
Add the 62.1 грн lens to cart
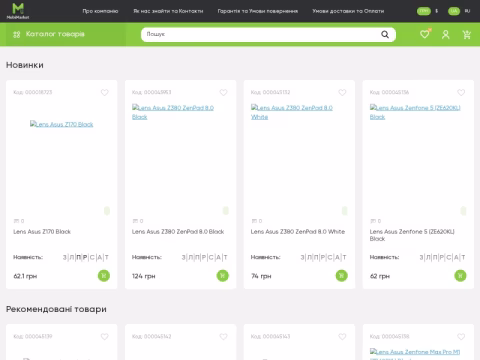104,276
